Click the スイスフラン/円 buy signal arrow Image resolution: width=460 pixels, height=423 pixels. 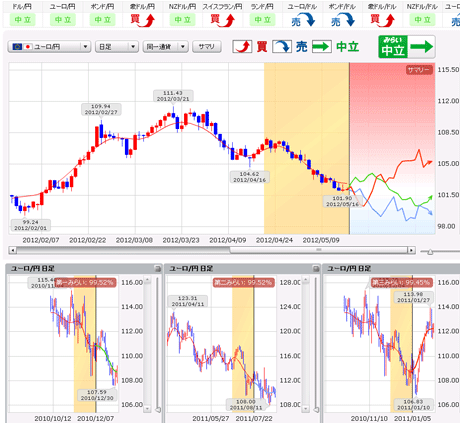pos(222,20)
